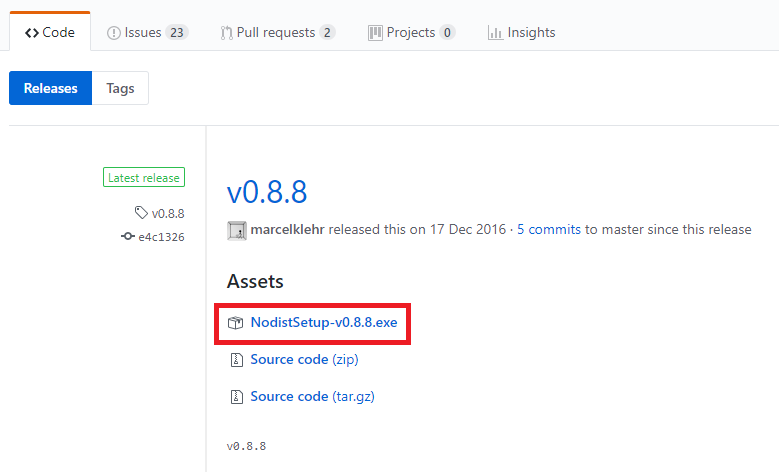Open the Insights tab
Screen dimensions: 779x472
(x=522, y=32)
